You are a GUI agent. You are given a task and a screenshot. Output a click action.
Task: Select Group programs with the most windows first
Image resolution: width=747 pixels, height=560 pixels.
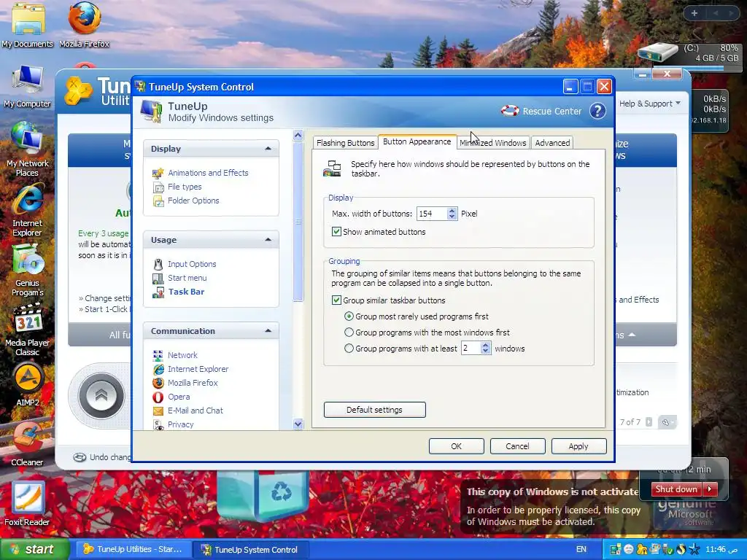tap(349, 332)
